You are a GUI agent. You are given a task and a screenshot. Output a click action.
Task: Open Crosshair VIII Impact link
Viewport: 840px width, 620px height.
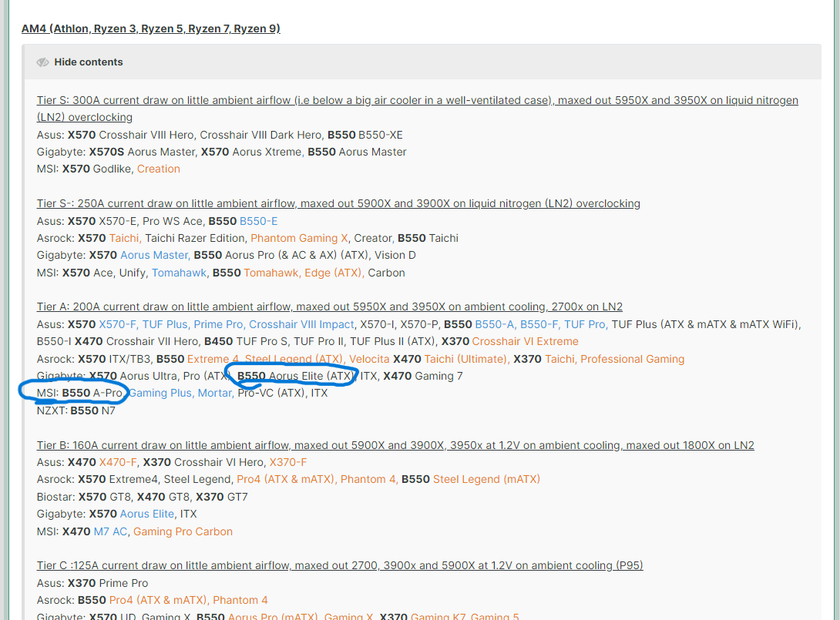(x=301, y=324)
